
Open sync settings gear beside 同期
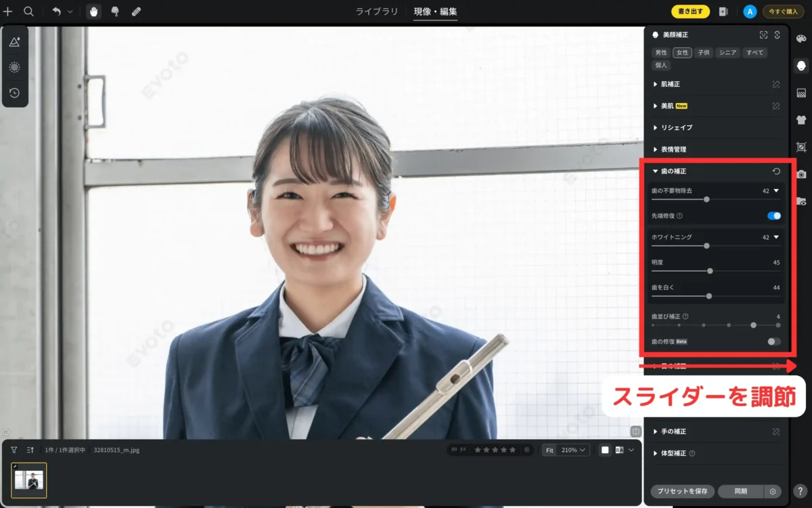pyautogui.click(x=773, y=492)
